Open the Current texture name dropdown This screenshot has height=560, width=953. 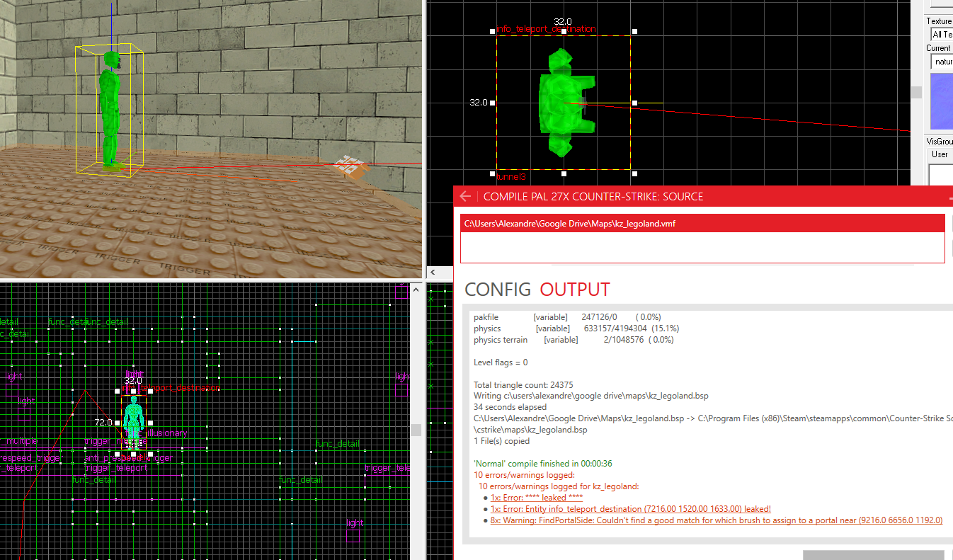click(942, 62)
